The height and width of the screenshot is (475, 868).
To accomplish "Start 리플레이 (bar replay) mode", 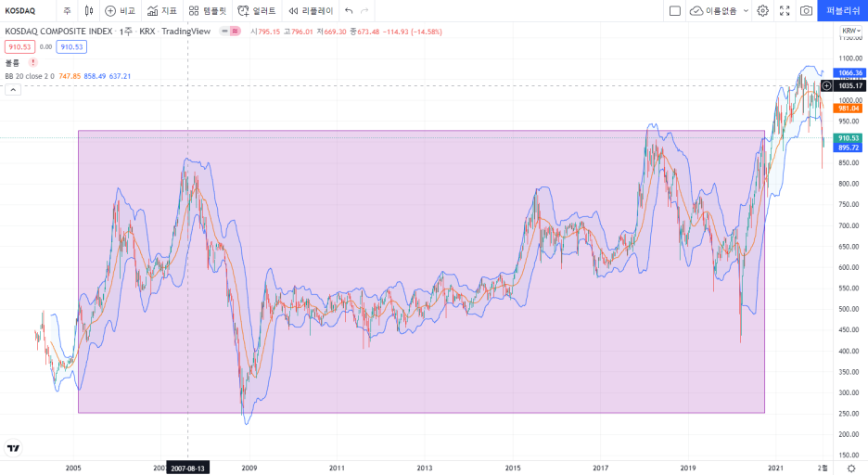I will click(311, 10).
